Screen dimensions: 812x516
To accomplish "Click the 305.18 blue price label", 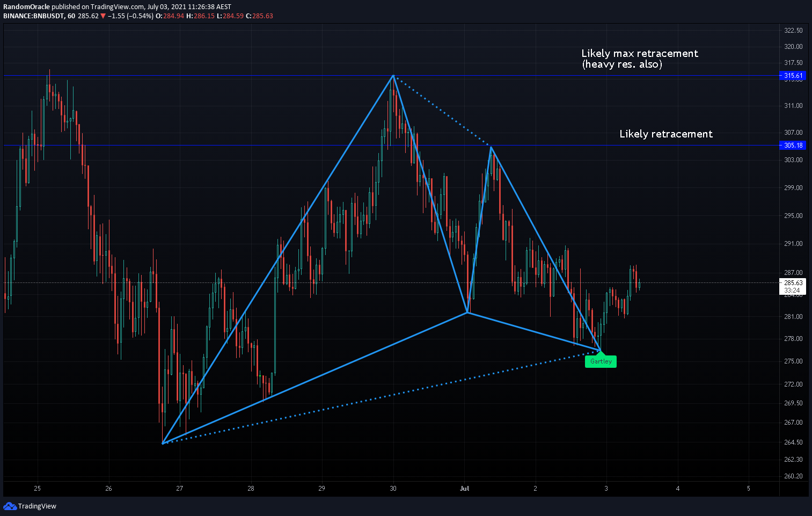I will pyautogui.click(x=793, y=146).
